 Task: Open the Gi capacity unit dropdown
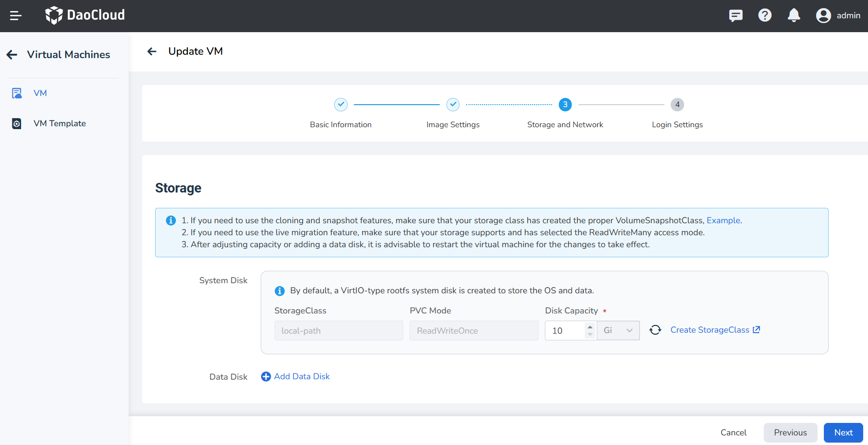tap(618, 331)
